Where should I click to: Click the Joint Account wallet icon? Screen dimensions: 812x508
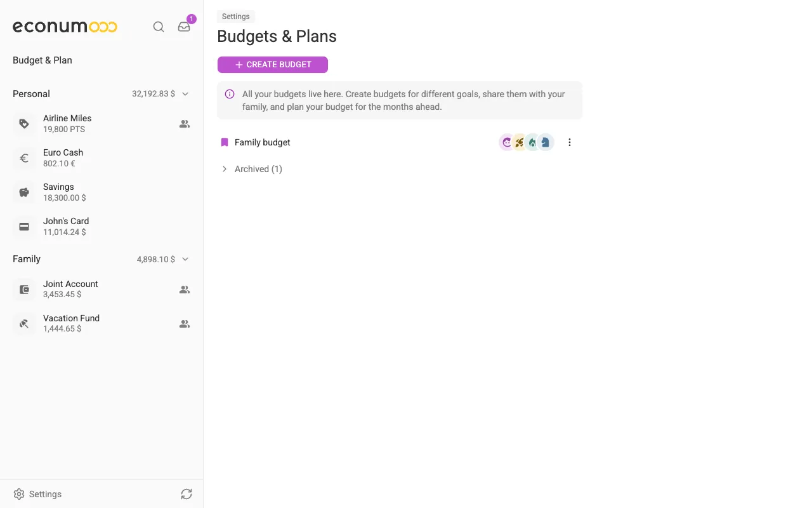[x=24, y=290]
